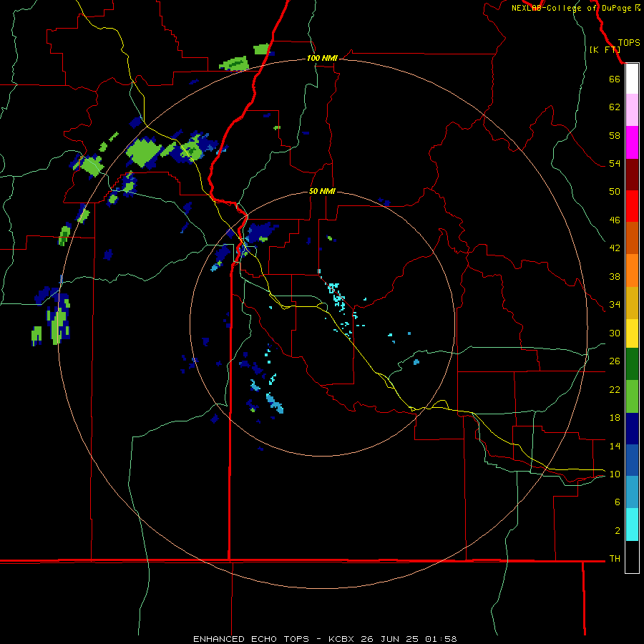Click the legend value "10"
Viewport: 644px width, 644px height.
click(x=615, y=474)
